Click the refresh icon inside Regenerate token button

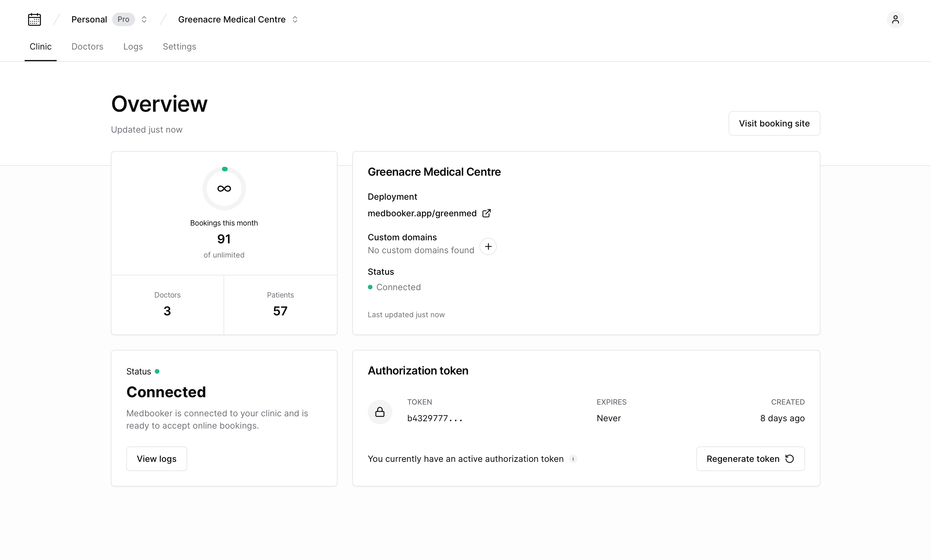tap(790, 459)
